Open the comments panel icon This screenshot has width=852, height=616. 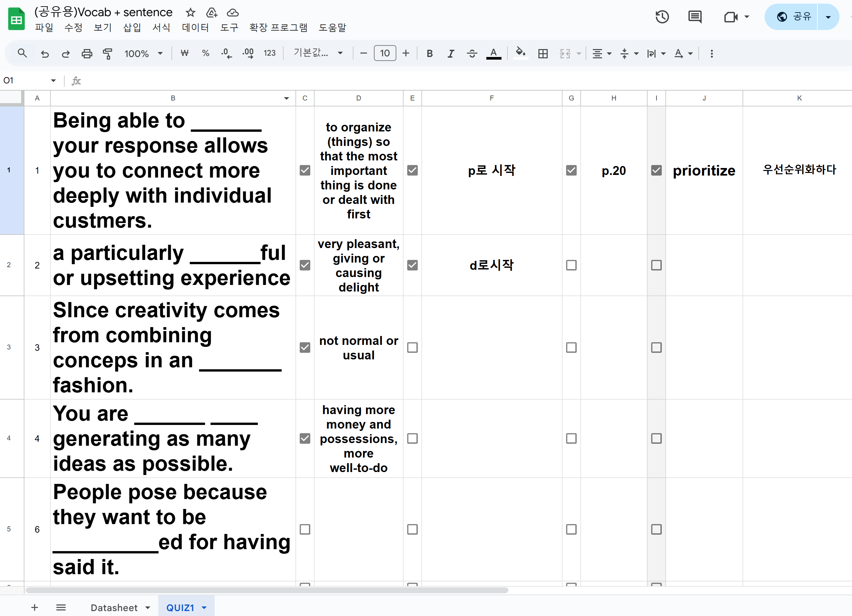[695, 17]
